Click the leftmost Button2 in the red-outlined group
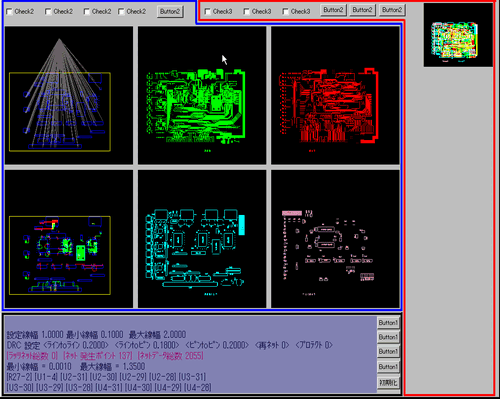The height and width of the screenshot is (399, 500). (x=333, y=10)
